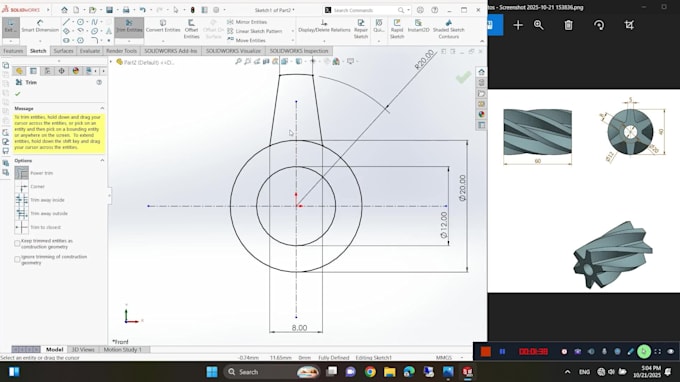
Task: Check Ignore trimming of construction geometry
Action: pos(17,259)
